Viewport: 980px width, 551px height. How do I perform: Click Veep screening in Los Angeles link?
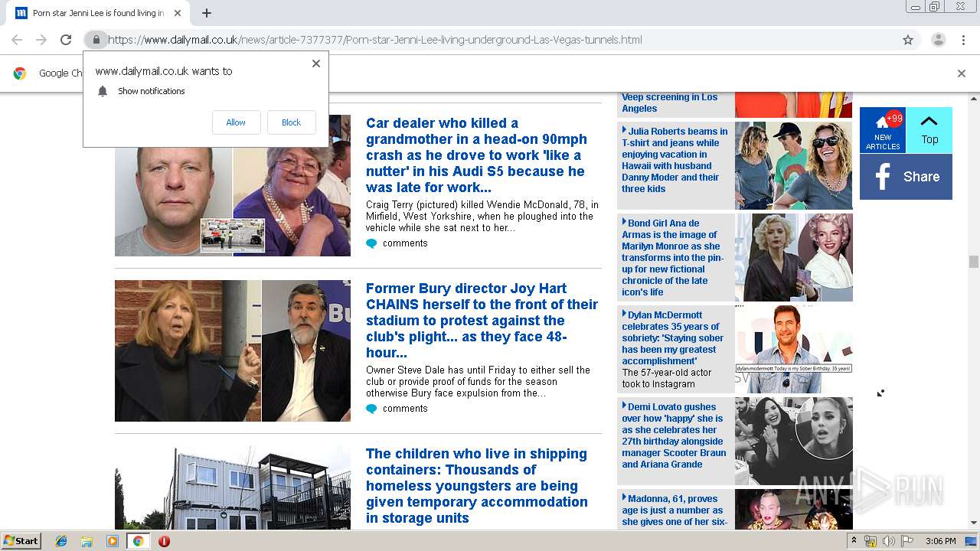pos(669,103)
